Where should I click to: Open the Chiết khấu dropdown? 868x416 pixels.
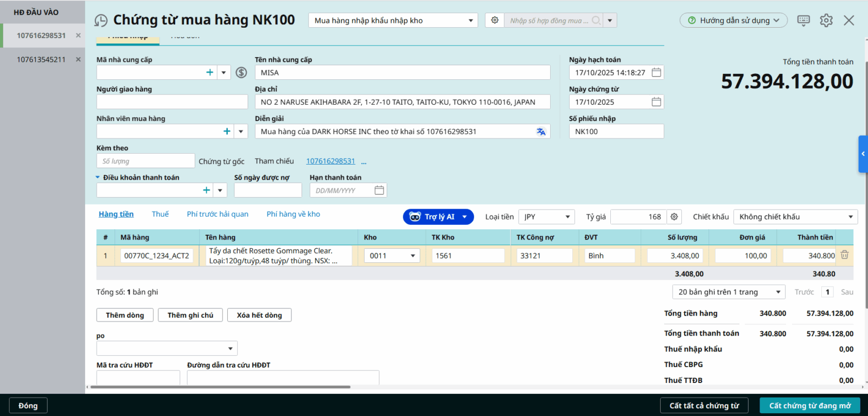click(x=850, y=217)
